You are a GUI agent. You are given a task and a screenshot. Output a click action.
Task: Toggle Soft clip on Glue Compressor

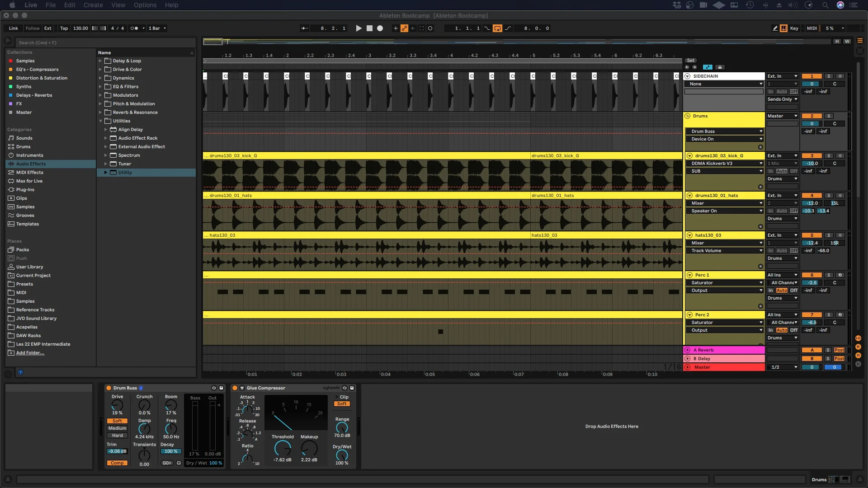click(x=342, y=404)
